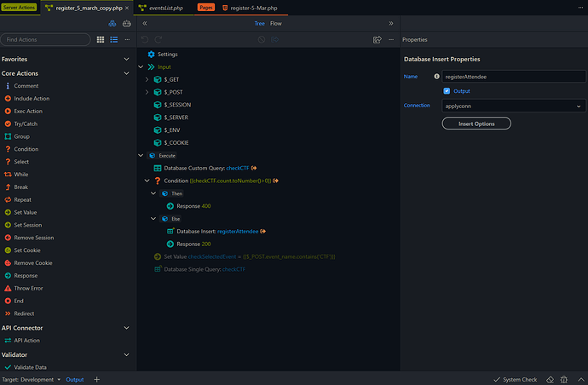Collapse the Then branch
Image resolution: width=588 pixels, height=385 pixels.
[x=153, y=193]
